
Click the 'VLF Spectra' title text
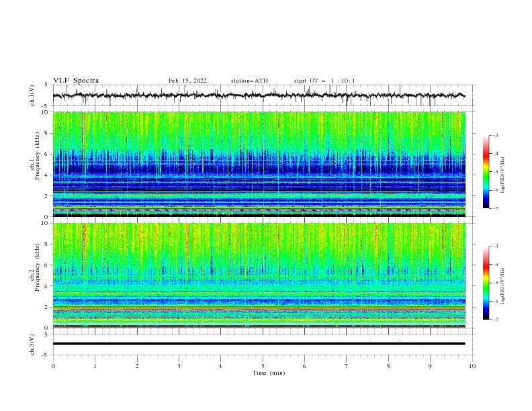pyautogui.click(x=76, y=81)
